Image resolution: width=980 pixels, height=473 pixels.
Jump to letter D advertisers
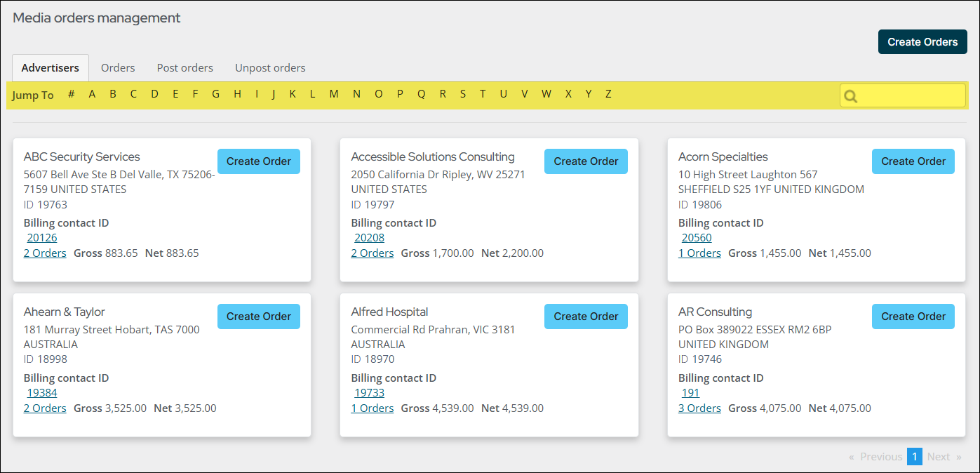154,94
